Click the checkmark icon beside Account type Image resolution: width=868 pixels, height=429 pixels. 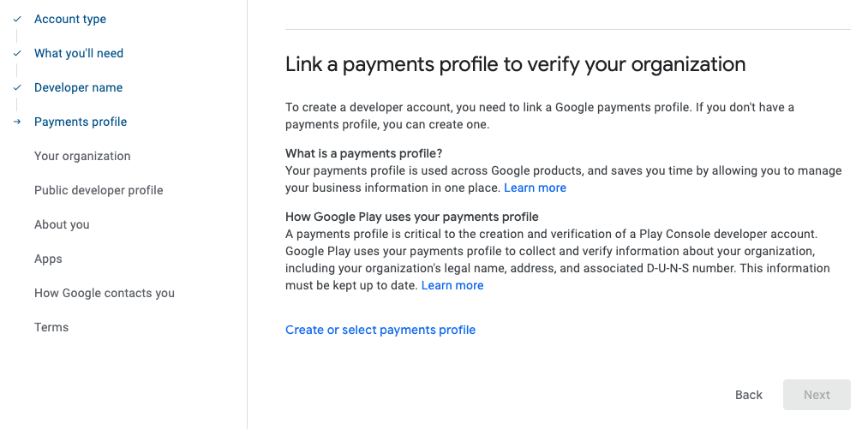pyautogui.click(x=17, y=19)
